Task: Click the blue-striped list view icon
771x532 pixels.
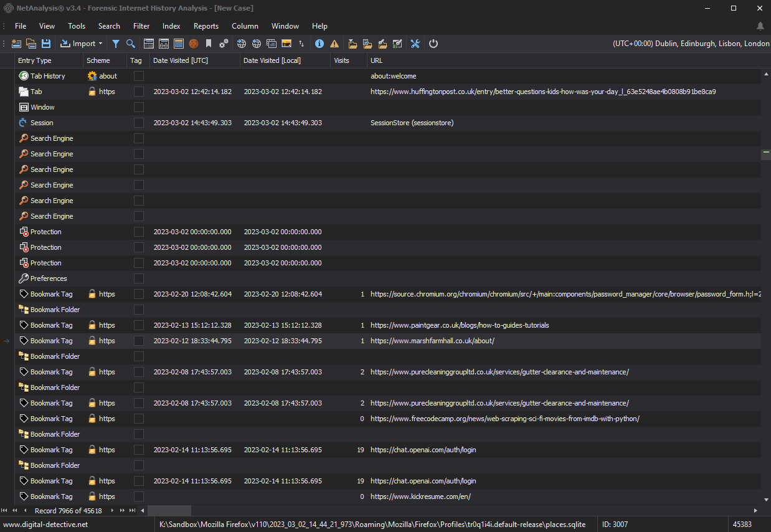Action: pos(179,44)
